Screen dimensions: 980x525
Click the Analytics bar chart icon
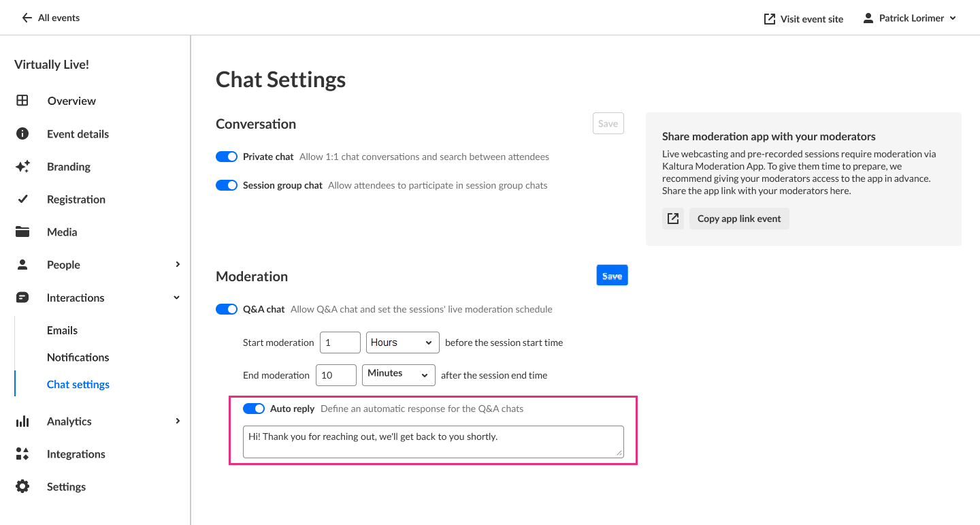click(x=22, y=421)
